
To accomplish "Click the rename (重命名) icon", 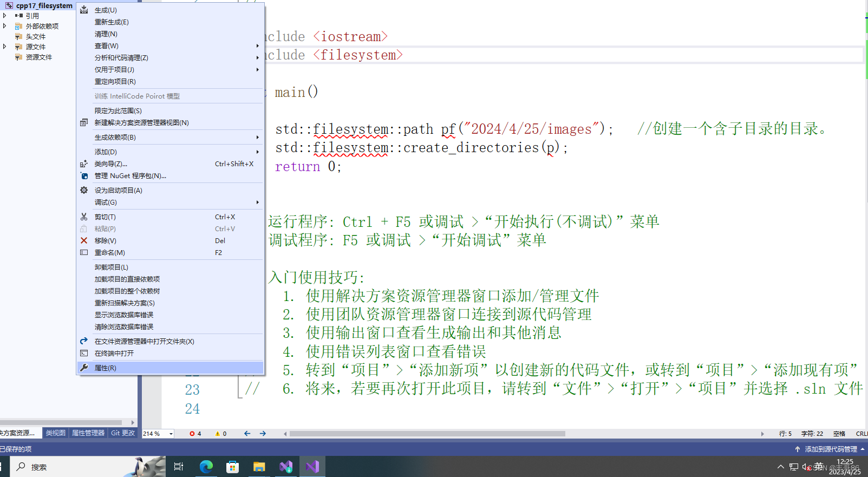I will click(x=84, y=252).
